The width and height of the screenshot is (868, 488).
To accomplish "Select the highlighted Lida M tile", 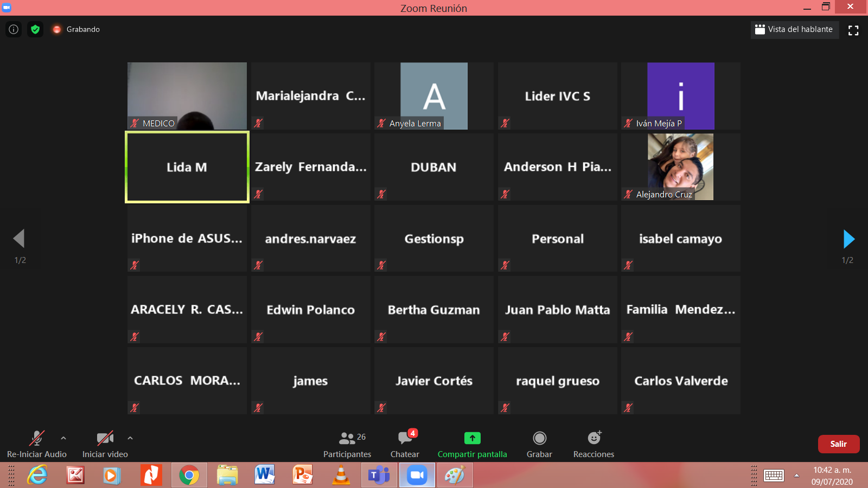I will (x=187, y=167).
